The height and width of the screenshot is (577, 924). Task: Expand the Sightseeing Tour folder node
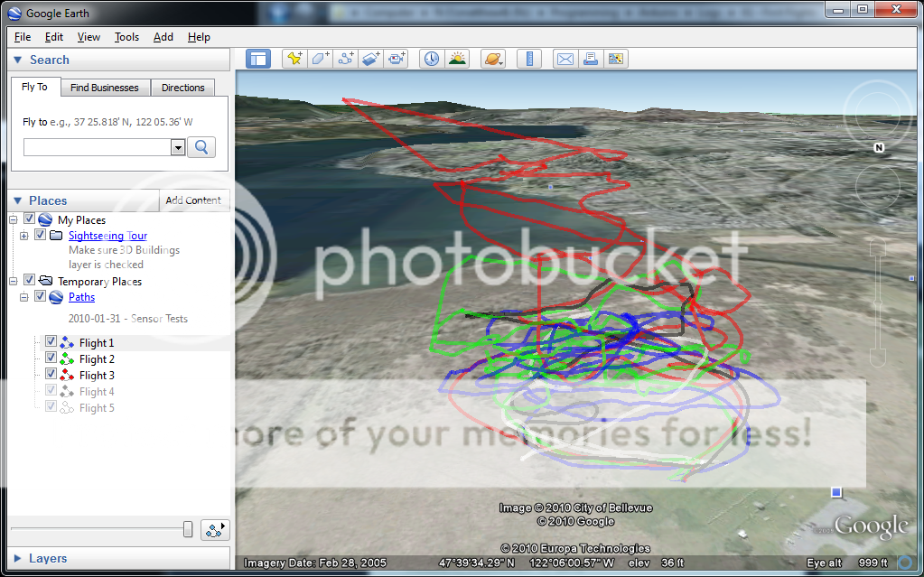23,236
